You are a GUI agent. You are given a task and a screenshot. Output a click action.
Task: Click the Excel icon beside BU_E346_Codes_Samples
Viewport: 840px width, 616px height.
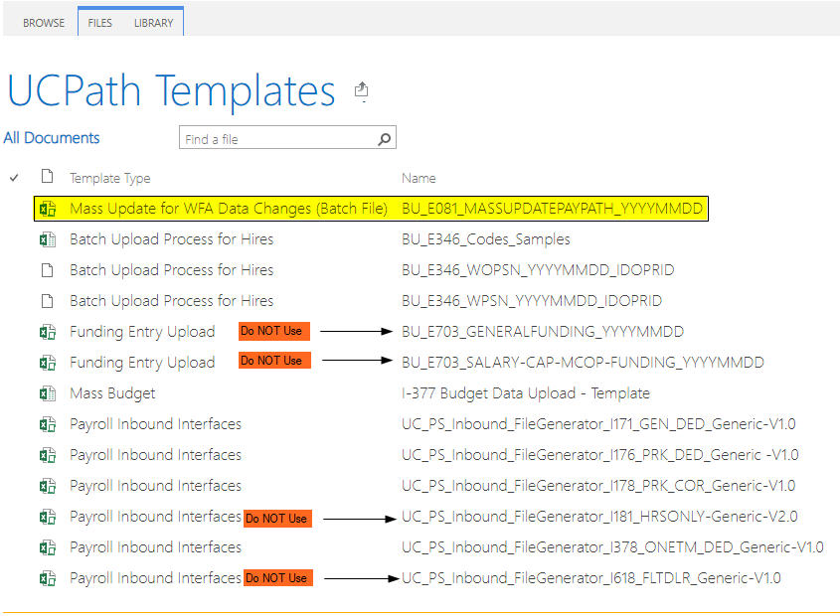click(47, 239)
